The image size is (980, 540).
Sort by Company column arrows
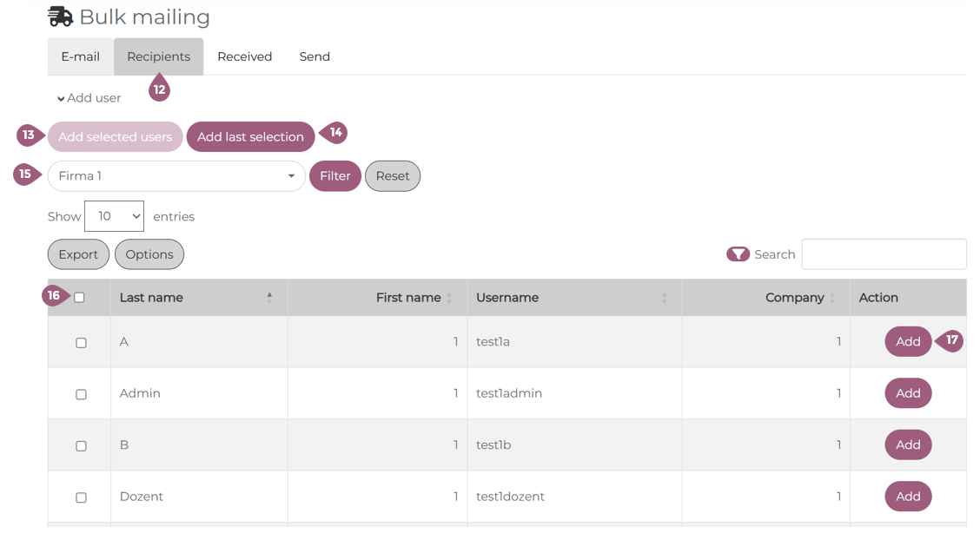pyautogui.click(x=832, y=298)
